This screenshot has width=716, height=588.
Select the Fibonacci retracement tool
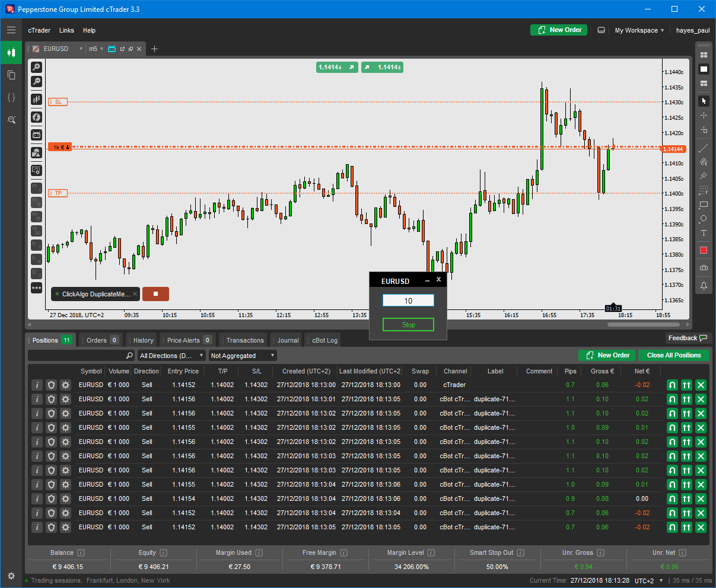[x=704, y=190]
